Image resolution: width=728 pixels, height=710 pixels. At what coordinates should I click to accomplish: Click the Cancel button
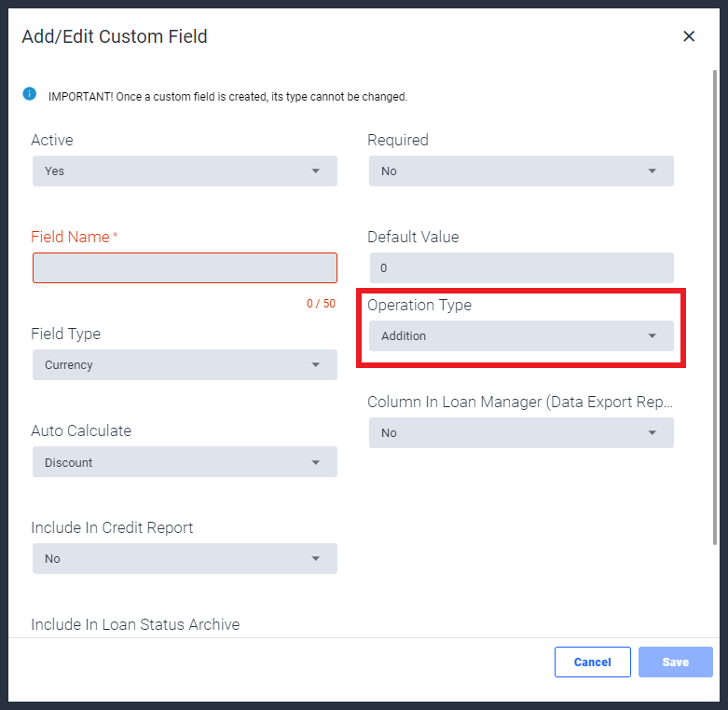(x=593, y=662)
